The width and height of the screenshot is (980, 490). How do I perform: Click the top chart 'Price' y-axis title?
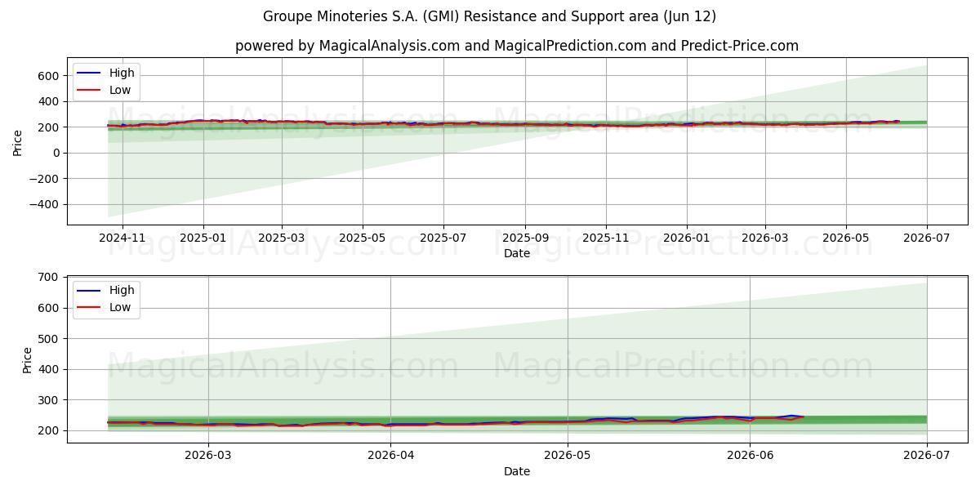[18, 141]
